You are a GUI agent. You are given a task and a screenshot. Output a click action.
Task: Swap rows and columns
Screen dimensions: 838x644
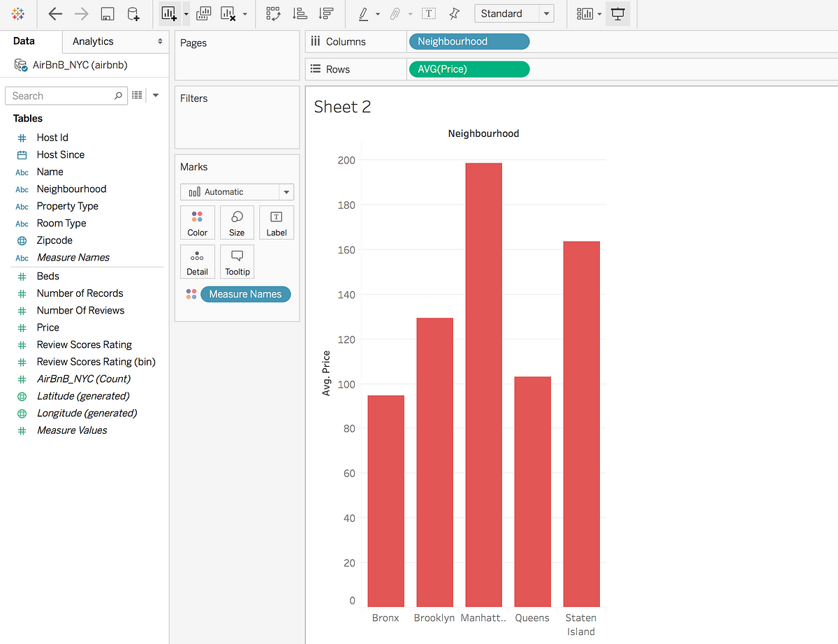pyautogui.click(x=274, y=13)
